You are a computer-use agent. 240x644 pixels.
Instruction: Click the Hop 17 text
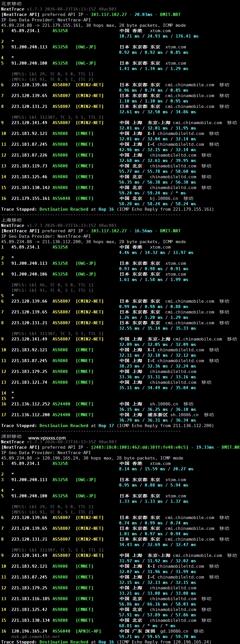106,426
